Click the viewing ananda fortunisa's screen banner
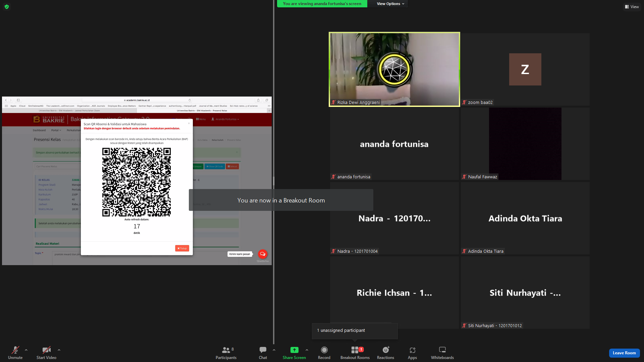Screen dimensions: 644x362 (x=322, y=4)
